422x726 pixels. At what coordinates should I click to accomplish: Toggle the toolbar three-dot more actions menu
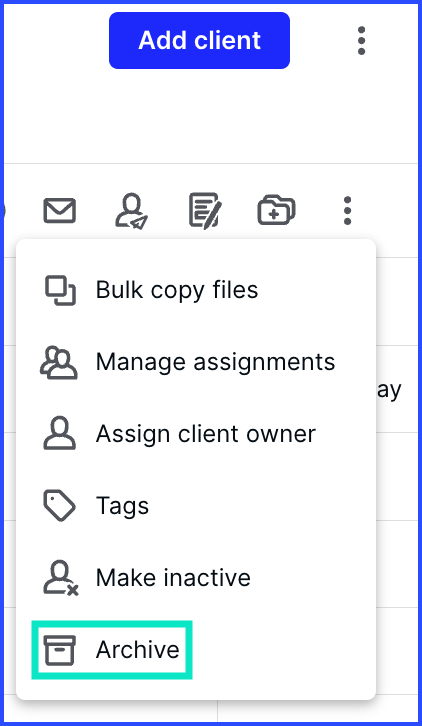tap(347, 211)
